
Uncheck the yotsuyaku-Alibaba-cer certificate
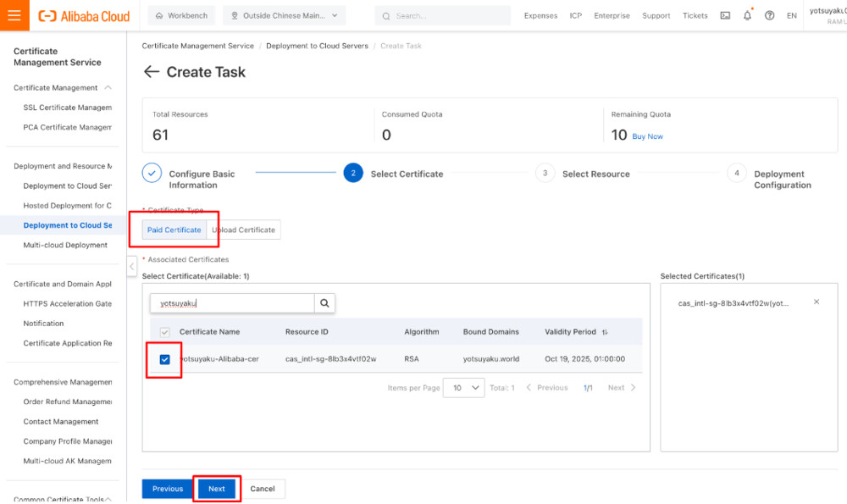click(164, 359)
